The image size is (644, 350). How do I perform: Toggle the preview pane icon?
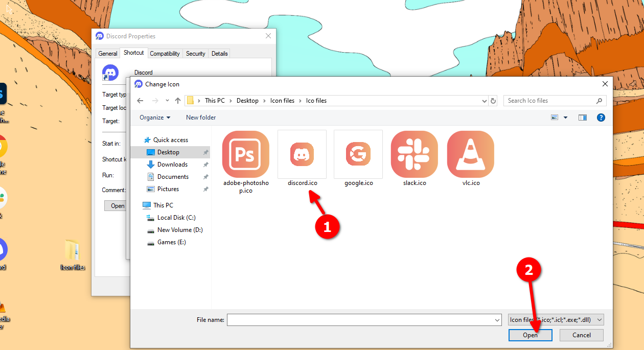583,118
